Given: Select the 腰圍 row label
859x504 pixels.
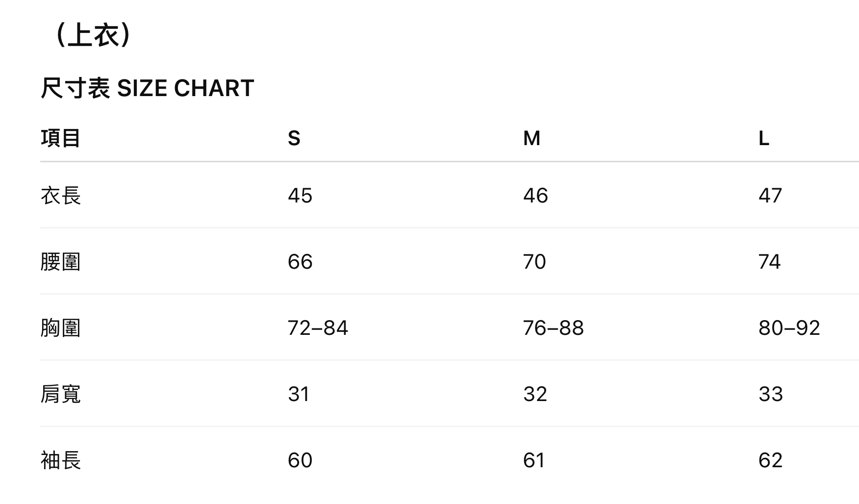Looking at the screenshot, I should [60, 262].
